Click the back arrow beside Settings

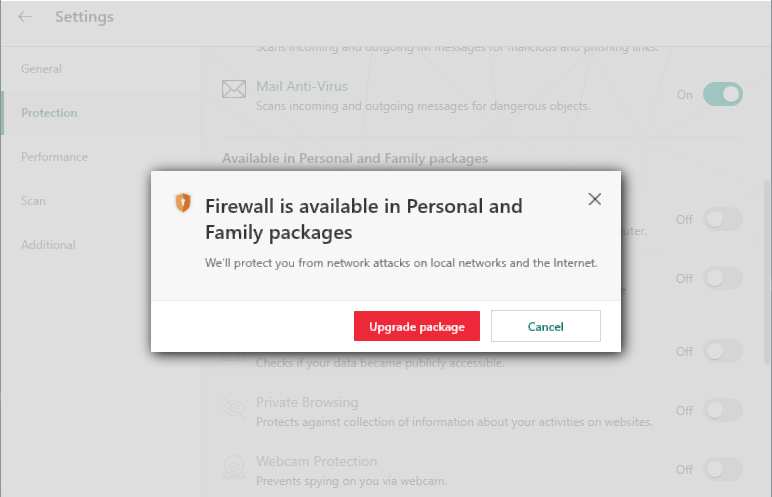(x=25, y=17)
